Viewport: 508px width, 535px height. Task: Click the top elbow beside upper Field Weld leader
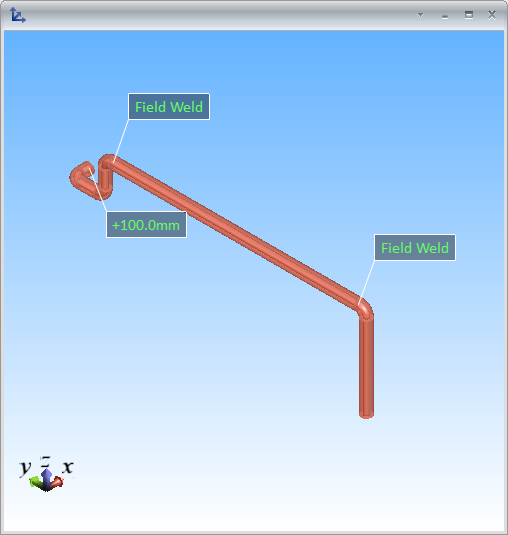106,161
